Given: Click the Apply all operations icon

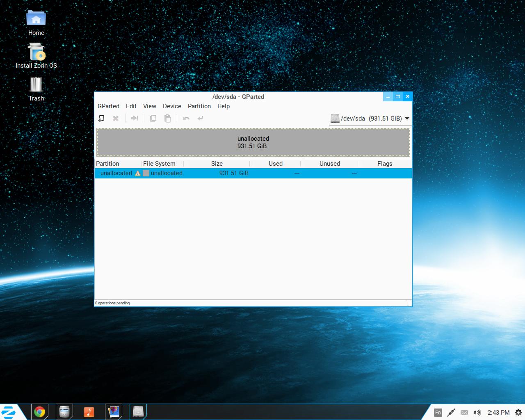Looking at the screenshot, I should (x=200, y=119).
